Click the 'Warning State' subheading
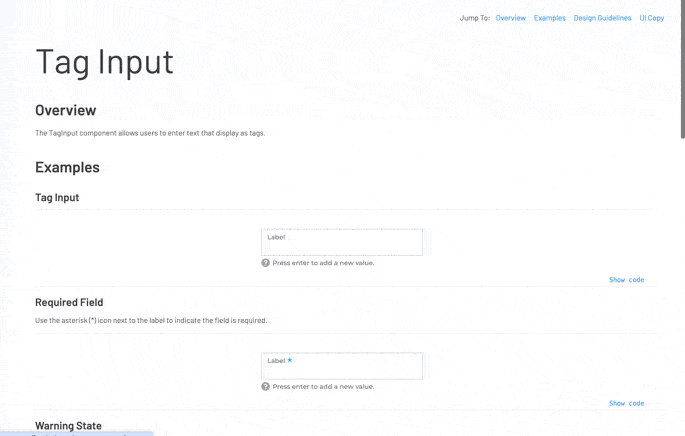The height and width of the screenshot is (436, 685). click(68, 426)
